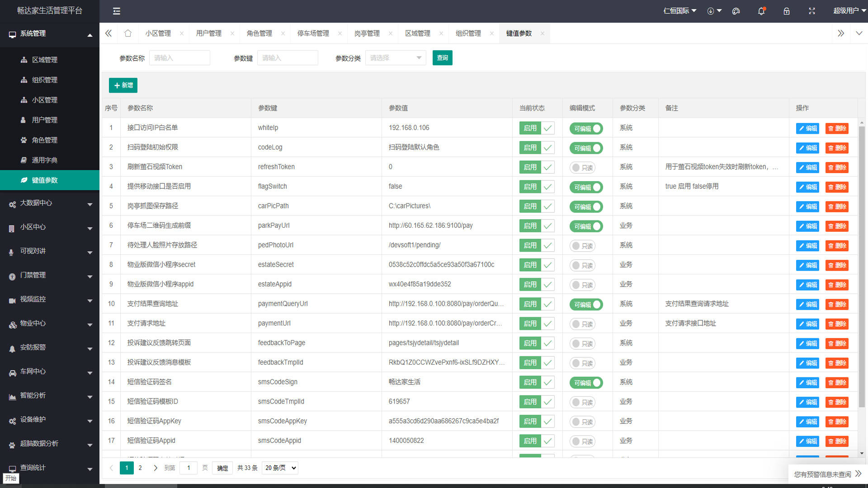Image resolution: width=868 pixels, height=488 pixels.
Task: Click the lock screen icon
Action: (x=787, y=11)
